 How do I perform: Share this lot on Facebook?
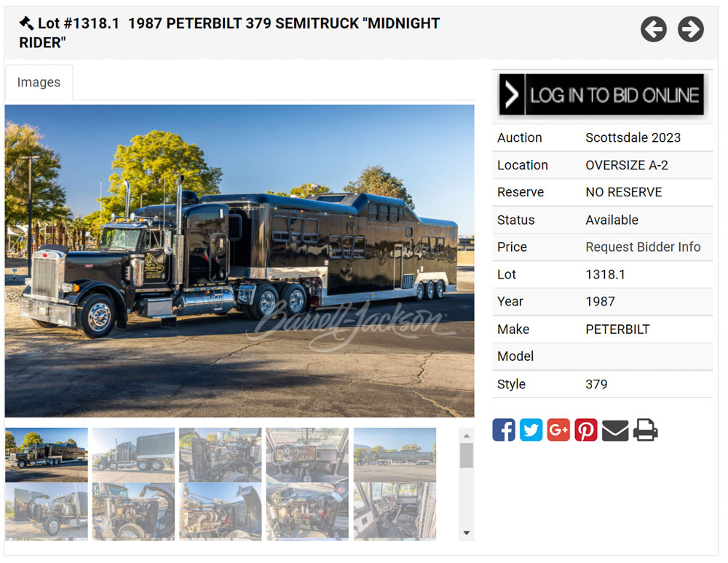coord(504,430)
